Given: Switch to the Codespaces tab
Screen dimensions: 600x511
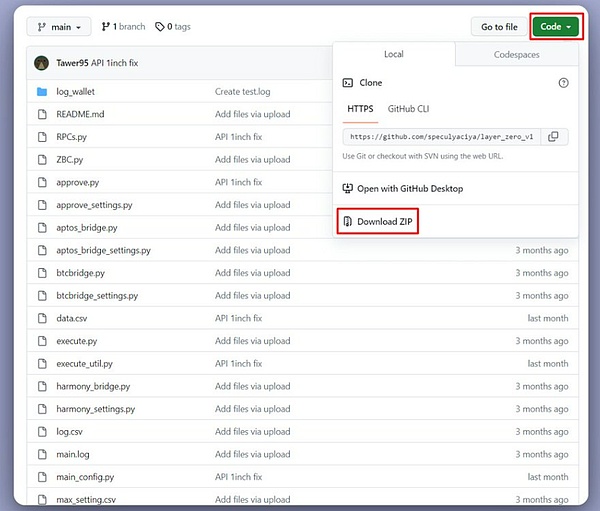Looking at the screenshot, I should pyautogui.click(x=517, y=55).
